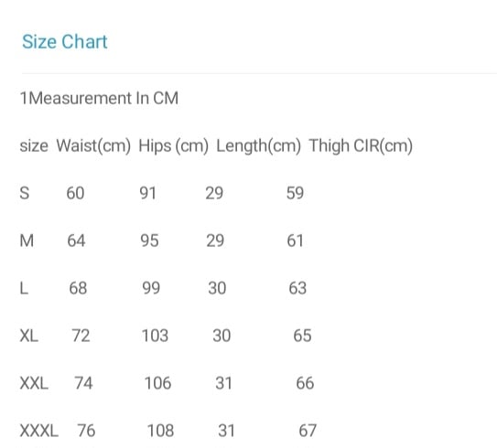
Task: Click hips value 106 for size XXL
Action: tap(157, 383)
